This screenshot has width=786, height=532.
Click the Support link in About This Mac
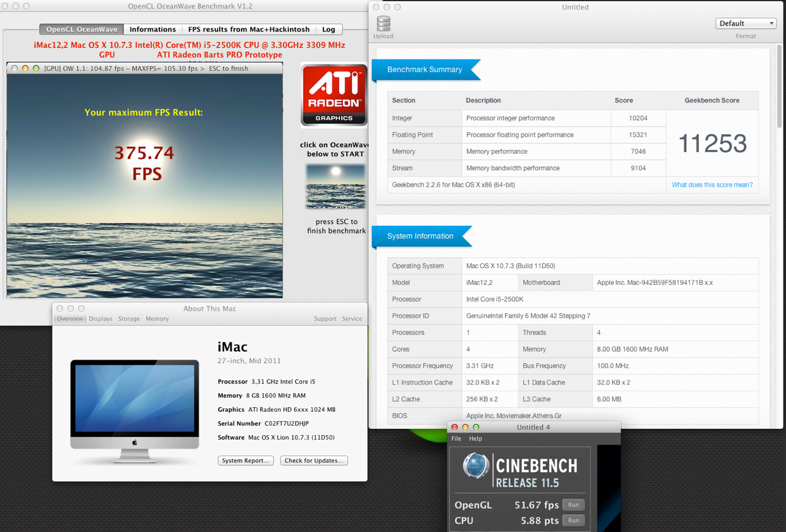(325, 319)
